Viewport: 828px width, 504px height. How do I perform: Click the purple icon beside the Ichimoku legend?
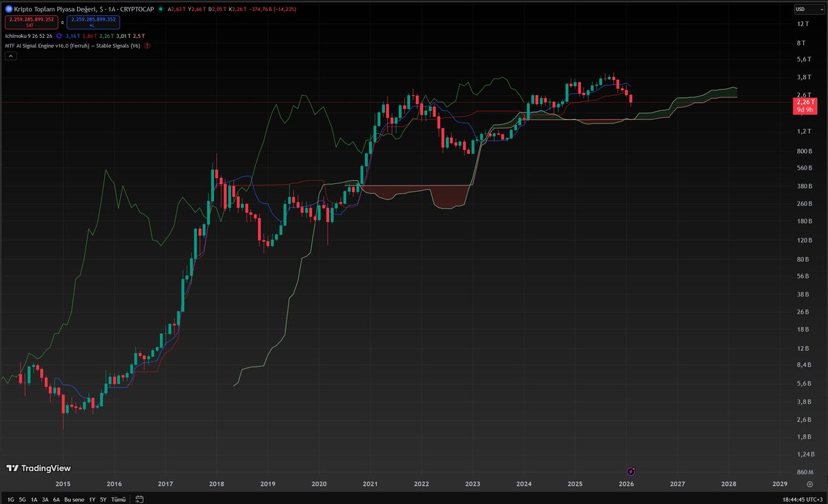[59, 36]
